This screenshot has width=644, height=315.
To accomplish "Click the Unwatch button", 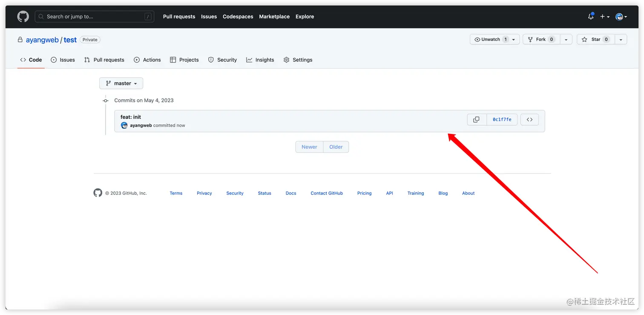I will tap(494, 40).
